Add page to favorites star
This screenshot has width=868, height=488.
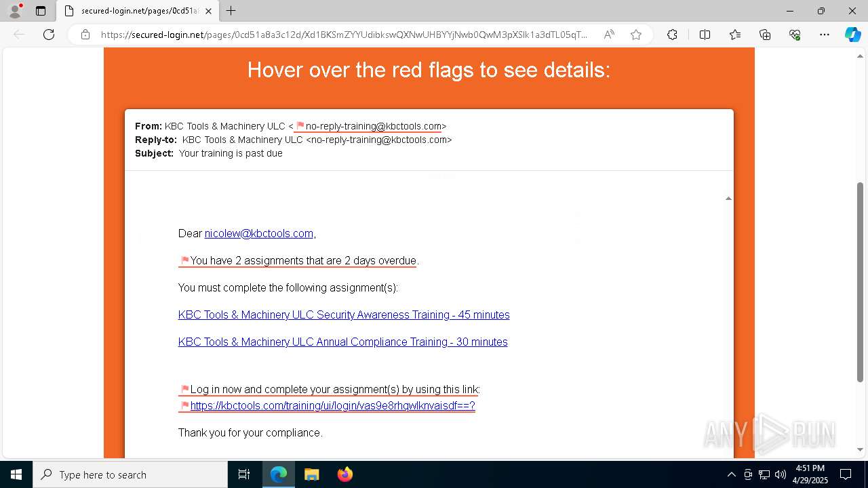[636, 35]
